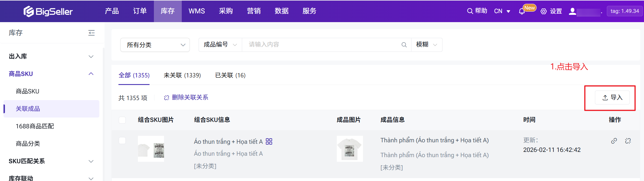Click the 请输入内容 search input field
This screenshot has width=644, height=181.
point(321,45)
